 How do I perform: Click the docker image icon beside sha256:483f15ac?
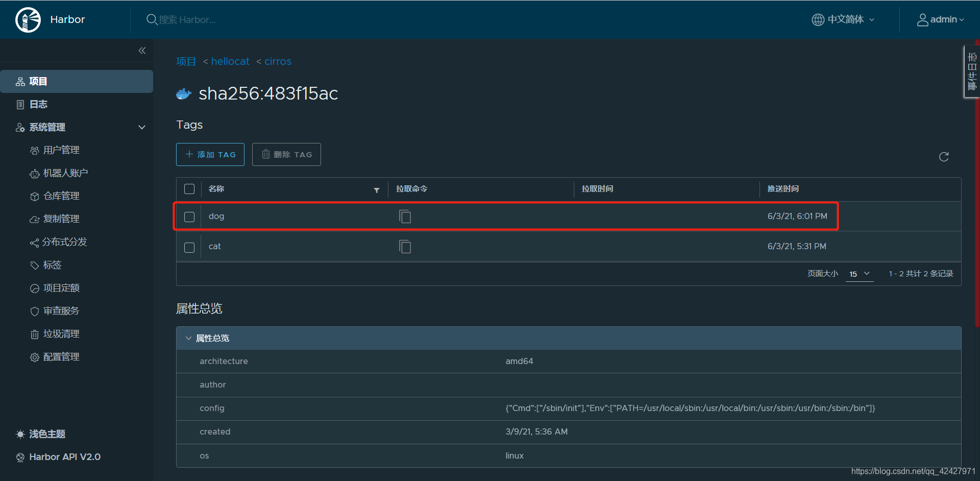pyautogui.click(x=184, y=94)
